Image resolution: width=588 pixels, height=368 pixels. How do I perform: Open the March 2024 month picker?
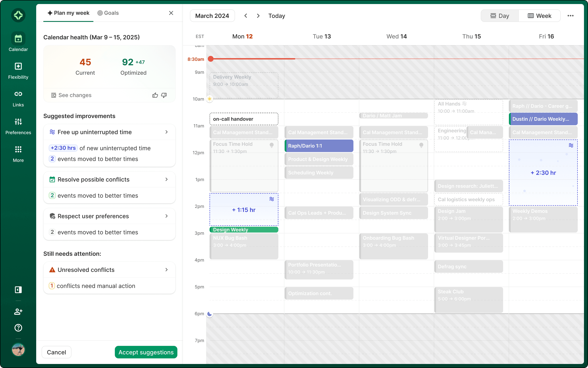pyautogui.click(x=212, y=16)
